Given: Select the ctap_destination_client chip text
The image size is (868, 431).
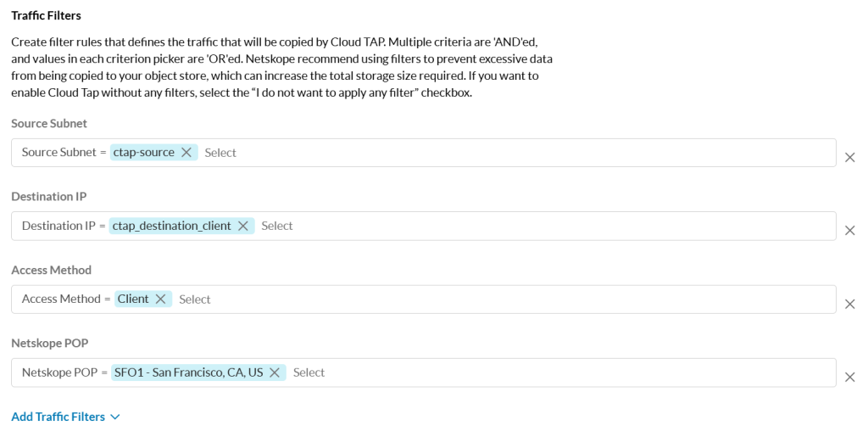Looking at the screenshot, I should [171, 226].
